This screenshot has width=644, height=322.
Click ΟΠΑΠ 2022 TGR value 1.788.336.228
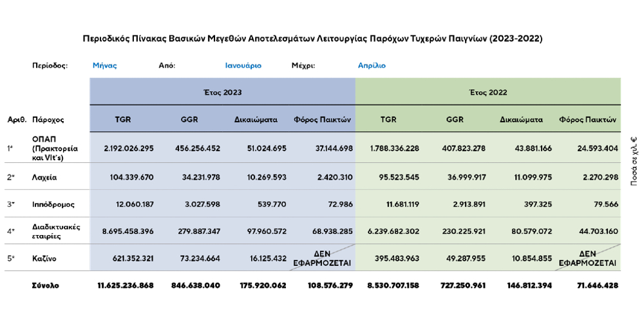(x=394, y=148)
